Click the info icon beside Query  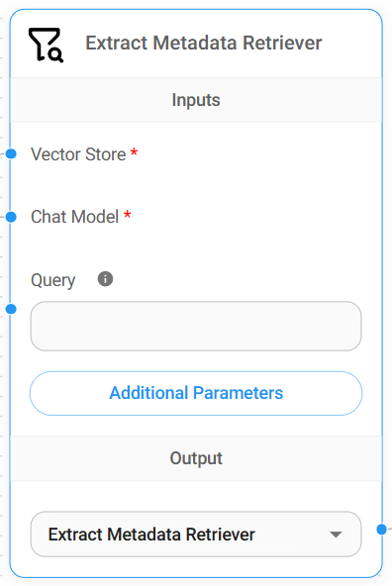pyautogui.click(x=105, y=279)
